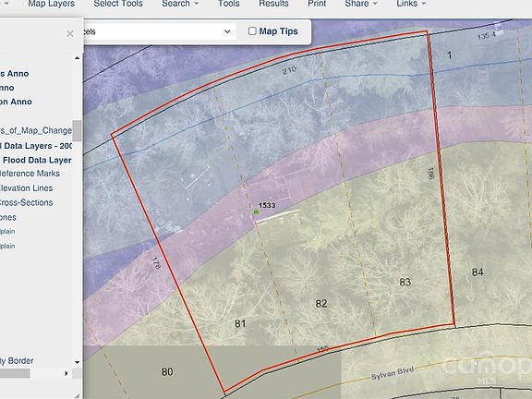Select the Elevation Lines layer
Screen dimensions: 532x399
[x=27, y=188]
